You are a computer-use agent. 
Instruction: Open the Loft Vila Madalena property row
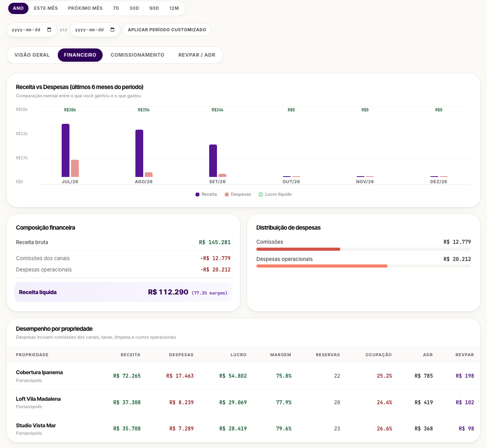(243, 402)
